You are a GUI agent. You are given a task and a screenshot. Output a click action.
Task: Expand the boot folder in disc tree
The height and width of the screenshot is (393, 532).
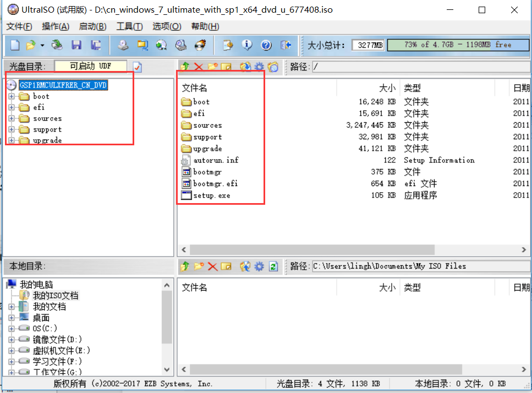tap(12, 96)
